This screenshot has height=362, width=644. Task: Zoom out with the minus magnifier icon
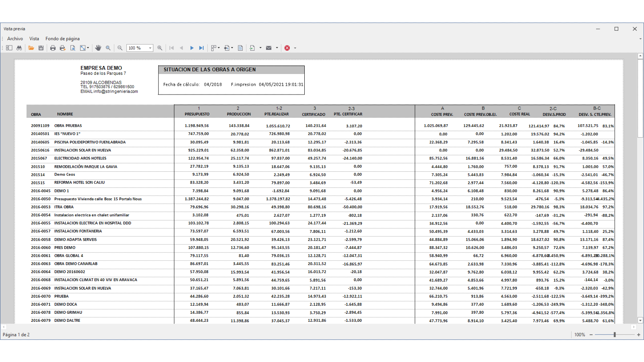click(120, 48)
